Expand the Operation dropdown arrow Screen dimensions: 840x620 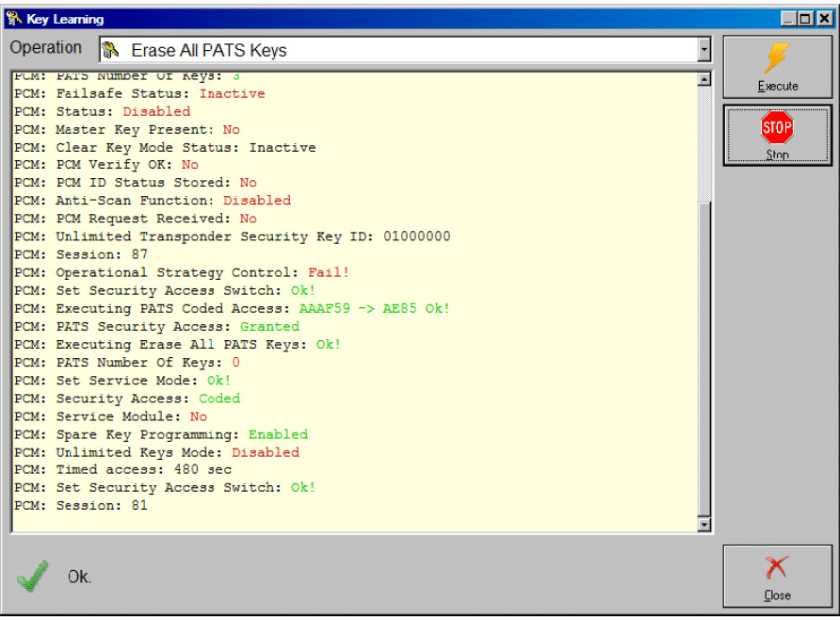pyautogui.click(x=703, y=50)
